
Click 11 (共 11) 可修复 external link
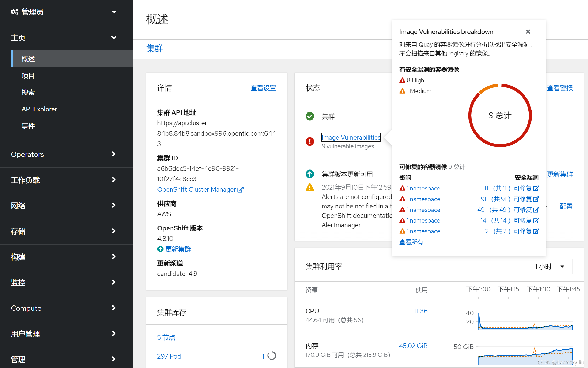click(x=512, y=188)
